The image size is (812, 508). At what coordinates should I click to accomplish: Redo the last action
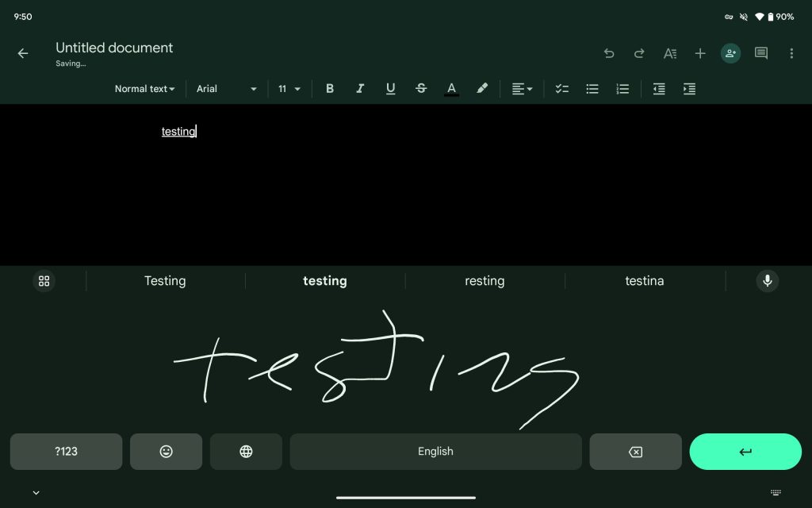639,53
